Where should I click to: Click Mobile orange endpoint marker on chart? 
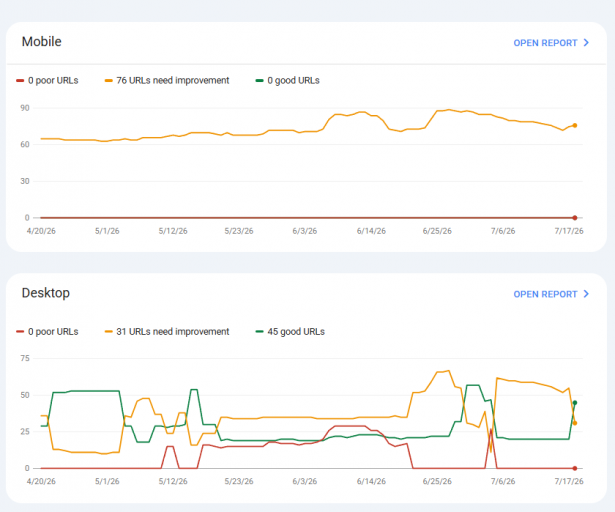pos(575,126)
